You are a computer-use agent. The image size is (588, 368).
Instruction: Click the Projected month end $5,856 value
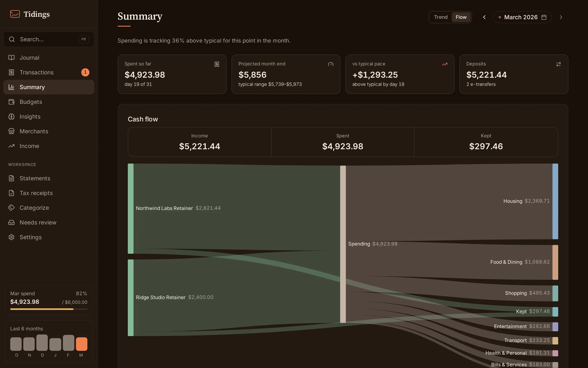252,75
